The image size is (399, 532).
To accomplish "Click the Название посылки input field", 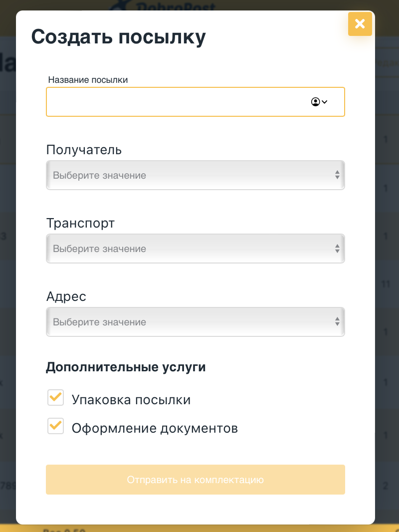I will point(175,102).
